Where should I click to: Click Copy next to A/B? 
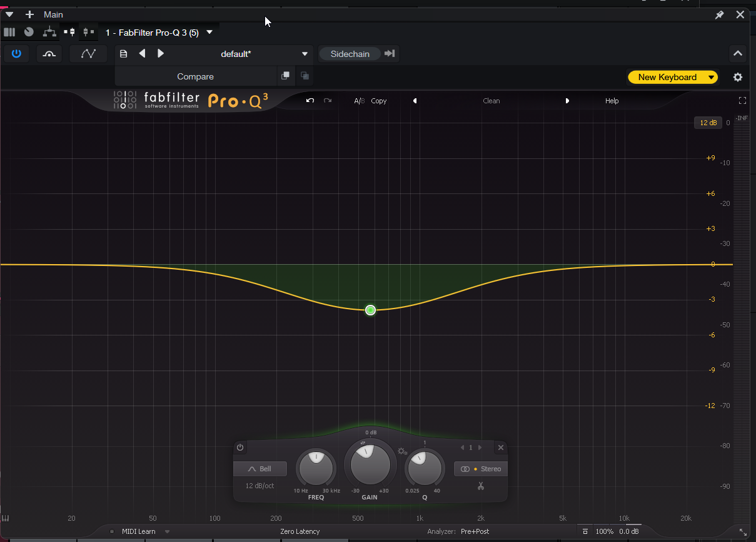pyautogui.click(x=379, y=101)
